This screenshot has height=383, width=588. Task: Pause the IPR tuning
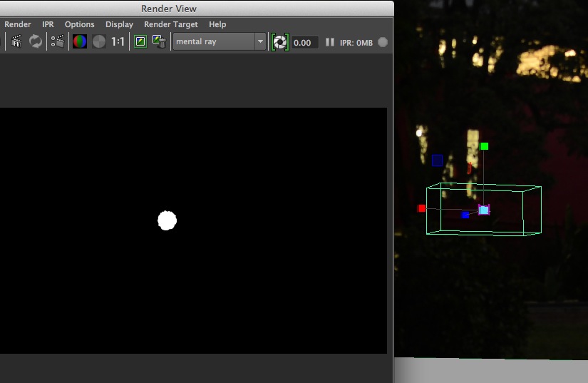(330, 42)
